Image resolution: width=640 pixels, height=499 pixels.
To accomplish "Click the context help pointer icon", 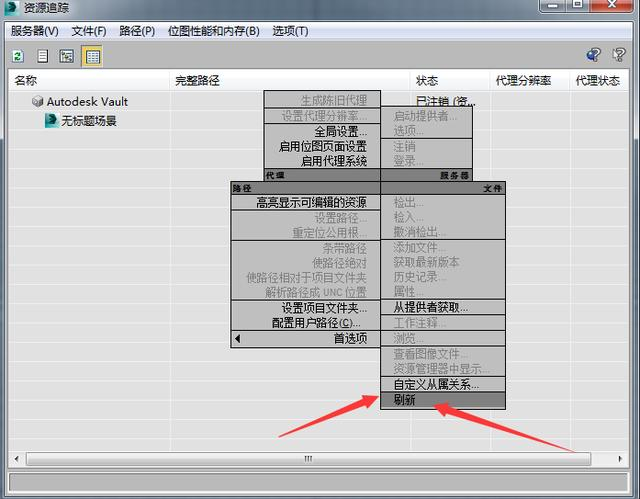I will tap(618, 55).
